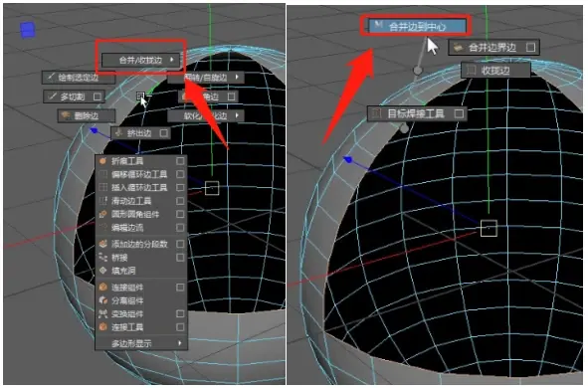Click the 变换组件 icon
The width and height of the screenshot is (588, 388).
pos(103,313)
